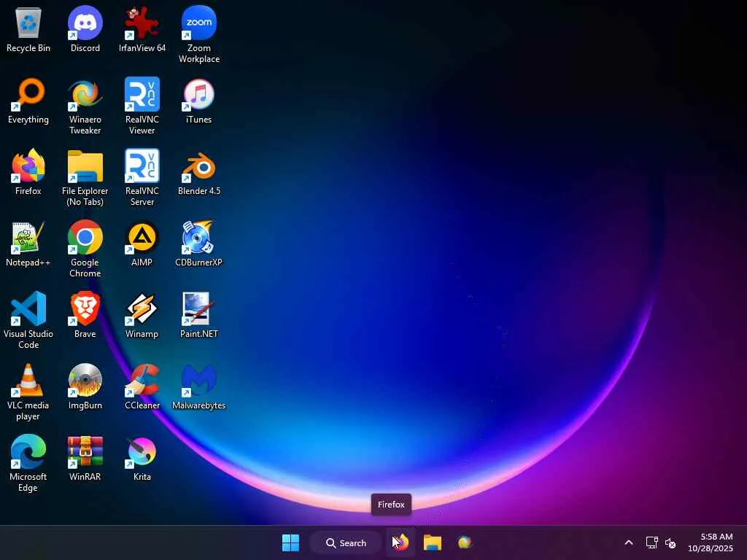Select the Firefox desktop shortcut
This screenshot has width=747, height=560.
[28, 172]
